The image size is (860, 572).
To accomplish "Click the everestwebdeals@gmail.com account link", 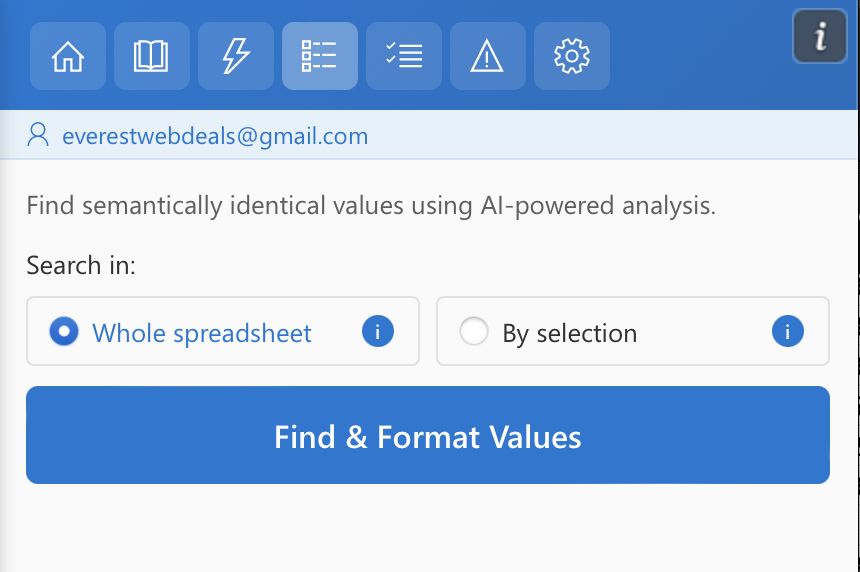I will (x=215, y=136).
